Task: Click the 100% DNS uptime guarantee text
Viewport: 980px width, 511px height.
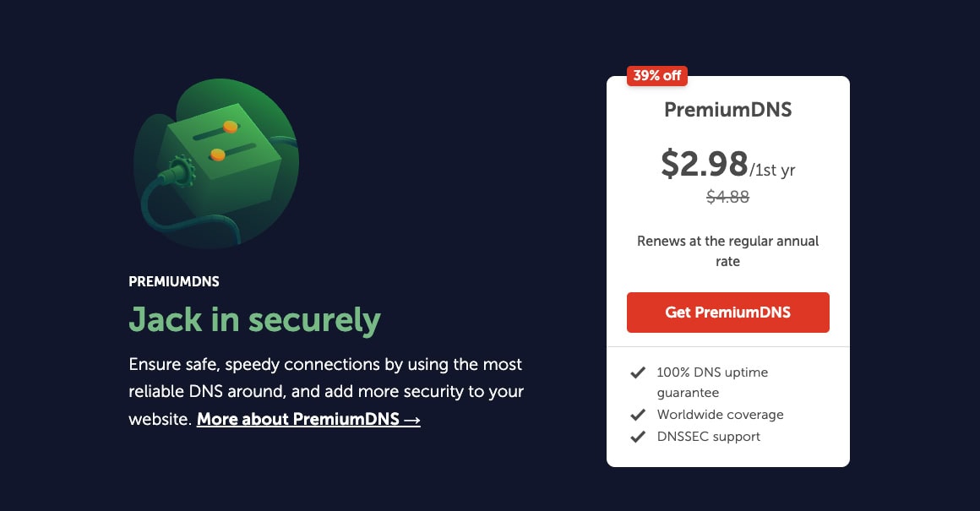Action: [712, 382]
